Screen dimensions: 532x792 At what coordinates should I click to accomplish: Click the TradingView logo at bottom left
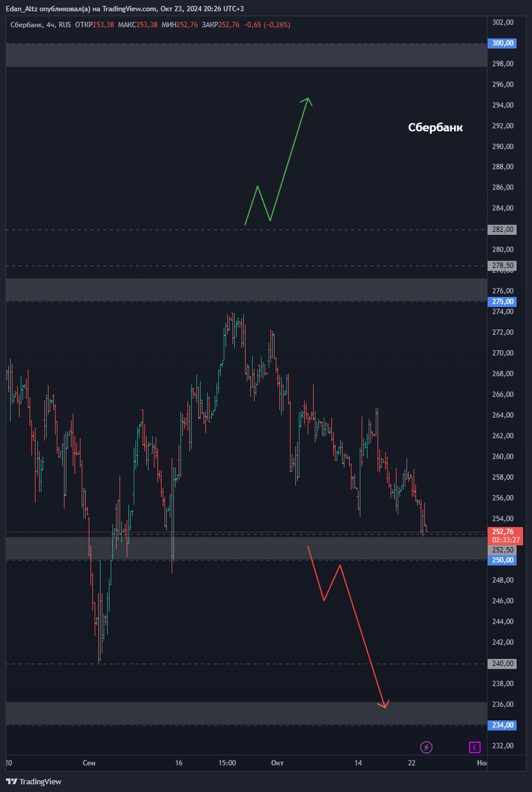(34, 781)
